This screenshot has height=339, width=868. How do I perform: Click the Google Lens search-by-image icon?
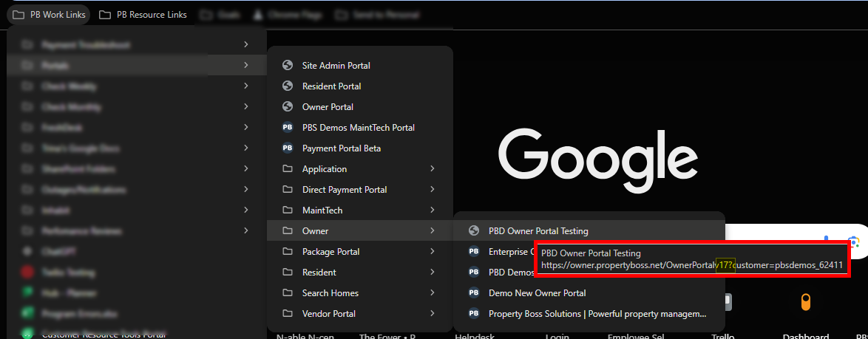(x=855, y=241)
